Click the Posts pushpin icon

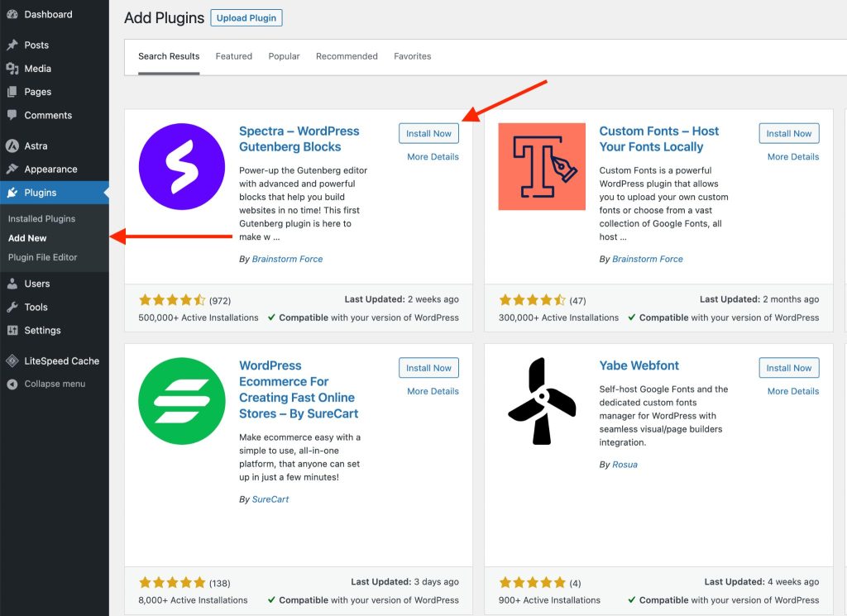tap(12, 45)
